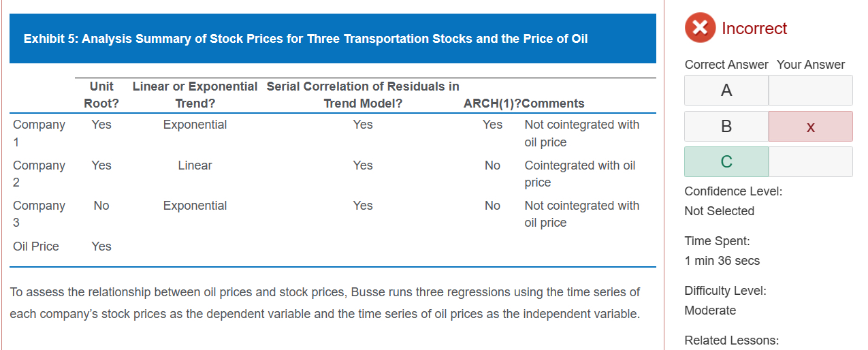Click the Confidence Level Not Selected value
868x350 pixels.
719,211
